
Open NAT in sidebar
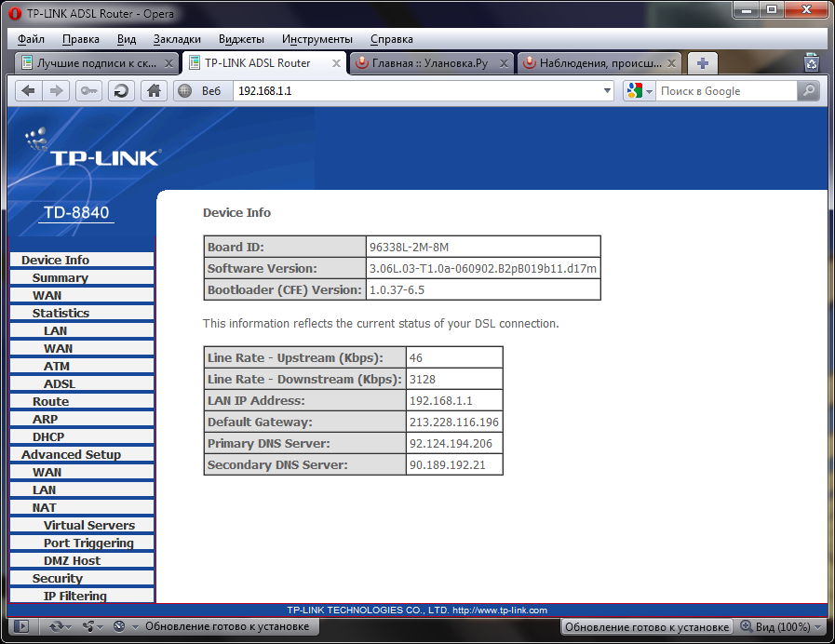tap(82, 507)
